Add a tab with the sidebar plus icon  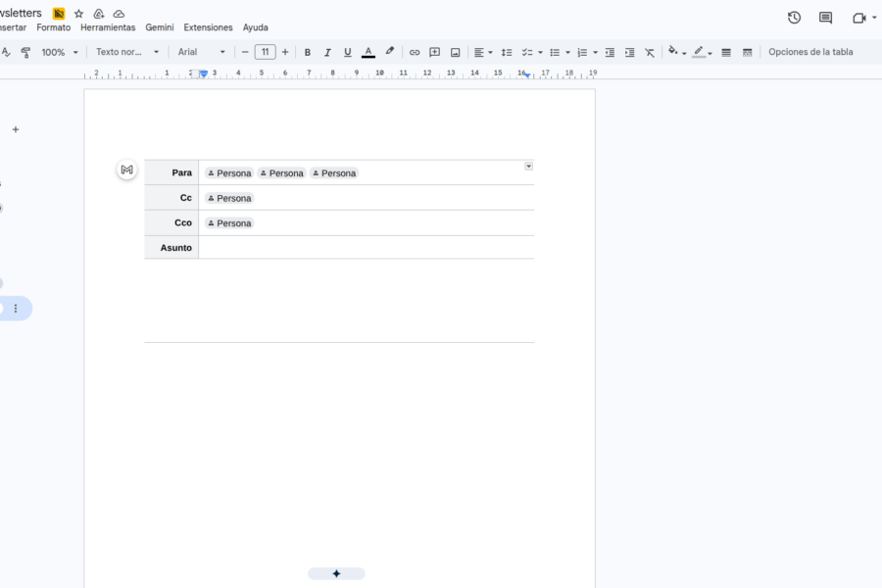pos(16,129)
